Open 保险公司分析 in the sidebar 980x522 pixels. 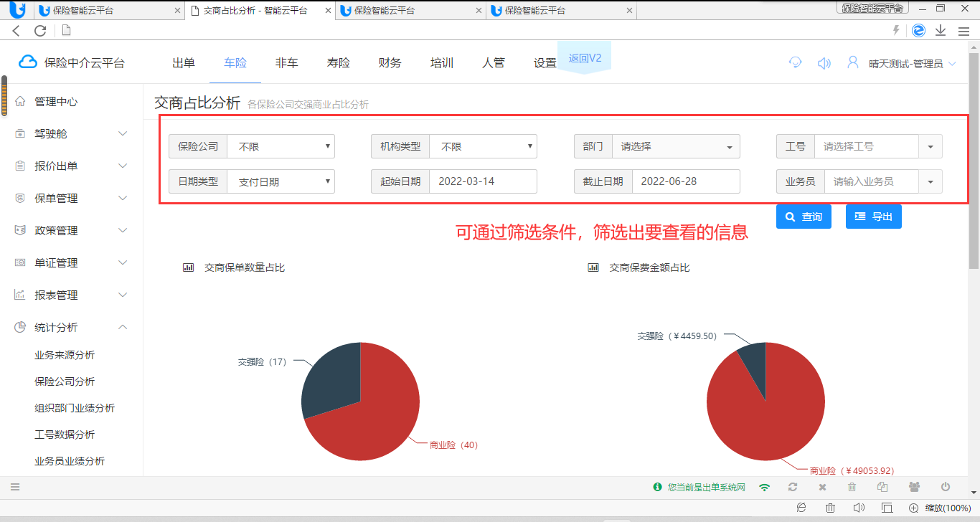click(x=65, y=381)
